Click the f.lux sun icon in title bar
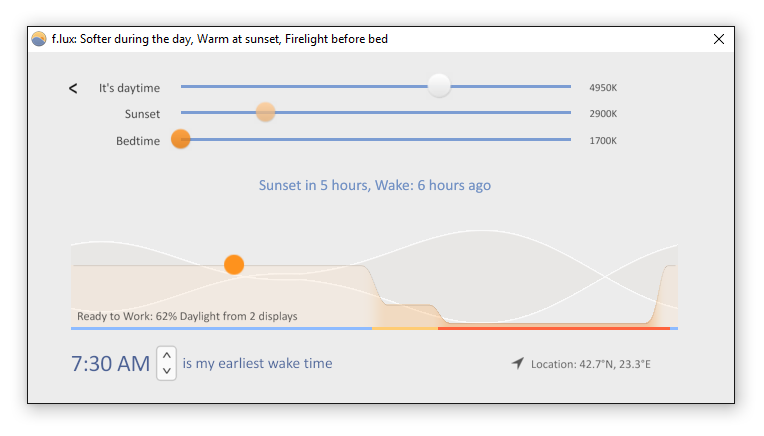764x436 pixels. pos(38,39)
